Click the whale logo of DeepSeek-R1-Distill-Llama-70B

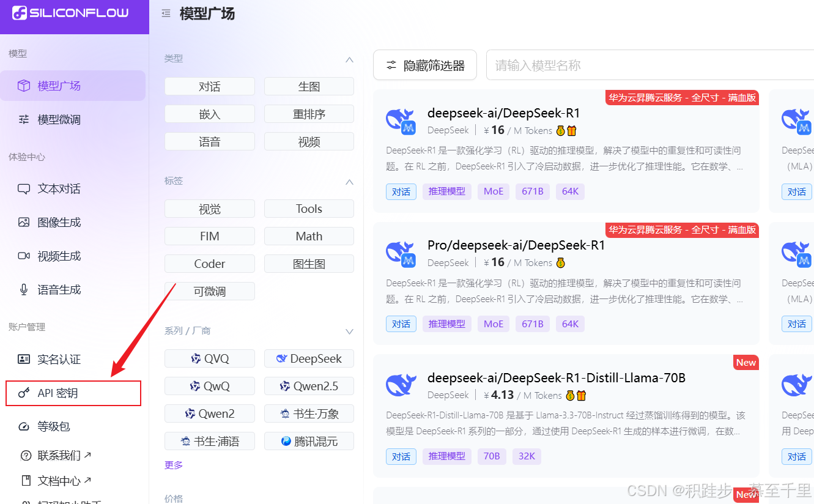(x=401, y=385)
